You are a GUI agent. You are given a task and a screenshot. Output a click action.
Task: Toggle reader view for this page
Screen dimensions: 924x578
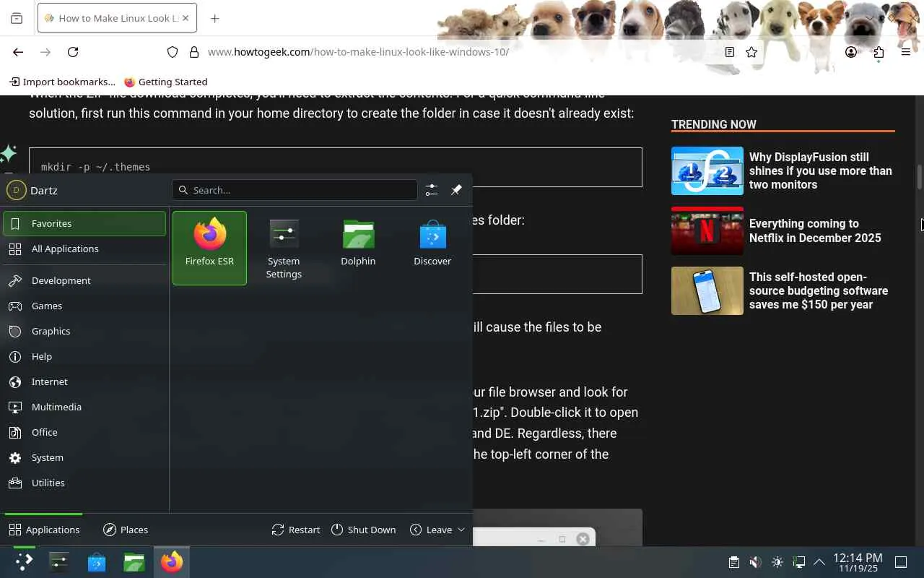click(x=730, y=52)
